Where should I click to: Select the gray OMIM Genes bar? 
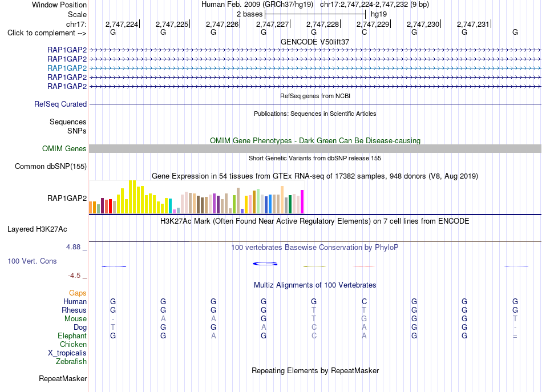(x=315, y=149)
